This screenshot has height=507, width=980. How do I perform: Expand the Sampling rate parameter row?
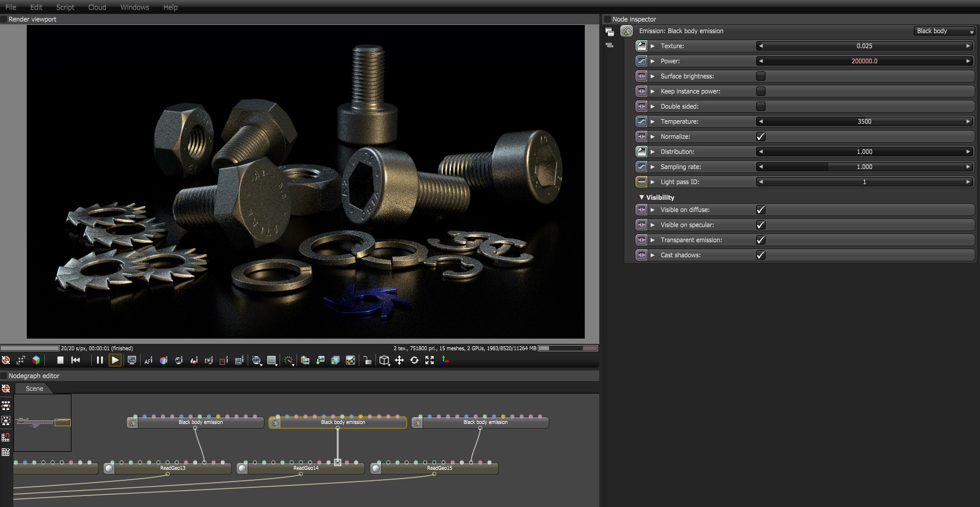(x=653, y=167)
